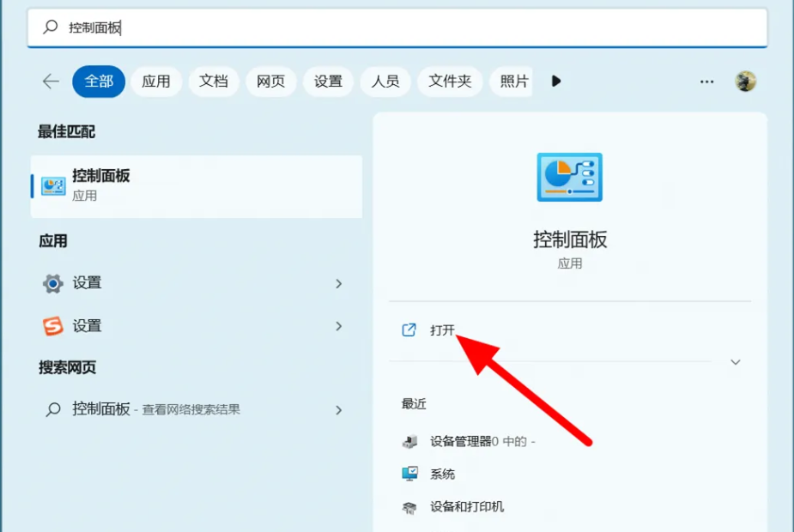This screenshot has height=532, width=794.
Task: Click the large 控制面板 icon in preview pane
Action: [x=569, y=178]
